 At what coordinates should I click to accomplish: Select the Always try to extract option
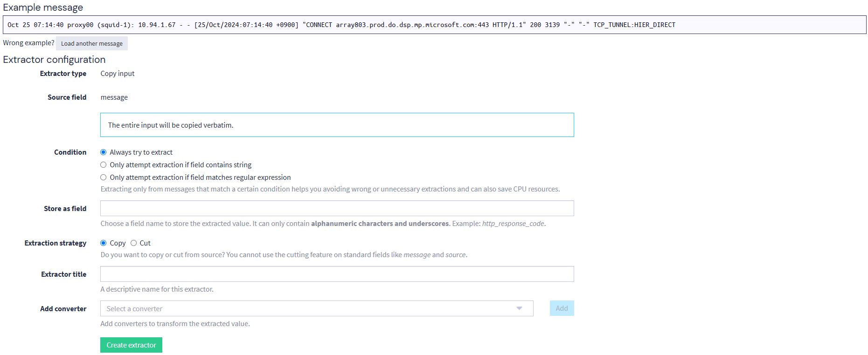(104, 152)
